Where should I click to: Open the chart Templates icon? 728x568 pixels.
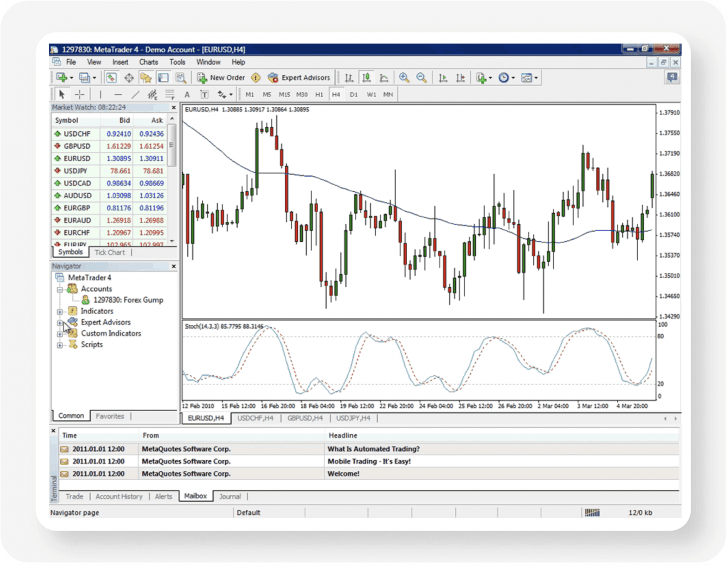coord(527,78)
